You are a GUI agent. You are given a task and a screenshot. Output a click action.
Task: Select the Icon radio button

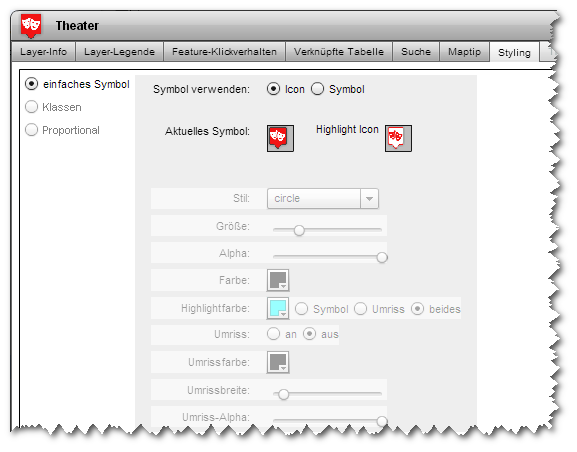tap(273, 89)
